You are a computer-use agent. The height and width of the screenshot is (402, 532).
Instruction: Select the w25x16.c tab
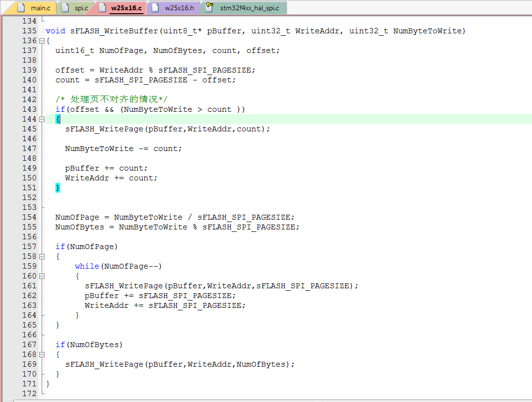click(x=121, y=8)
